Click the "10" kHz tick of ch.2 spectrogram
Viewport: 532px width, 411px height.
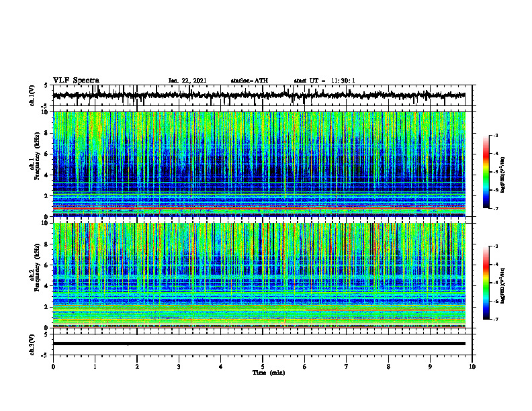point(46,224)
